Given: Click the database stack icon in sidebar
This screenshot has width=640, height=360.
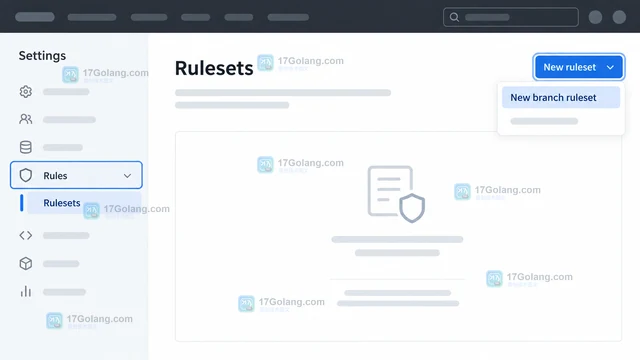Looking at the screenshot, I should pyautogui.click(x=26, y=147).
